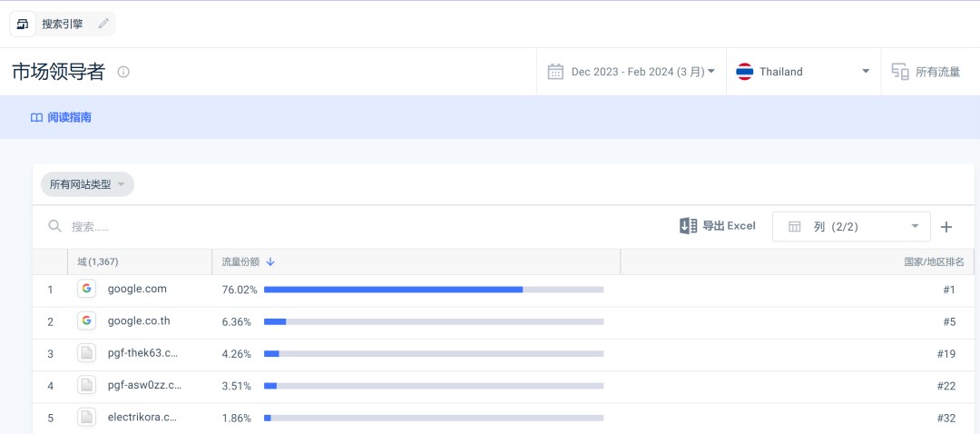
Task: Click the Google favicon for google.com
Action: point(86,290)
